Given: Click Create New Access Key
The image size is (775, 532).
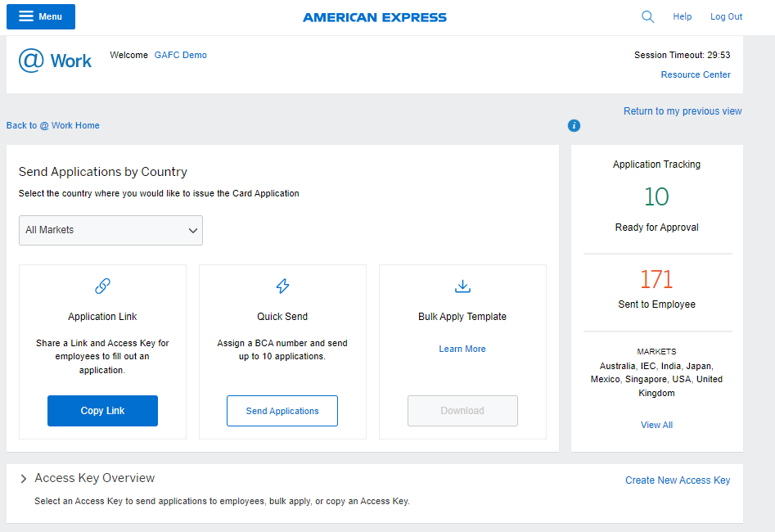Looking at the screenshot, I should tap(678, 480).
